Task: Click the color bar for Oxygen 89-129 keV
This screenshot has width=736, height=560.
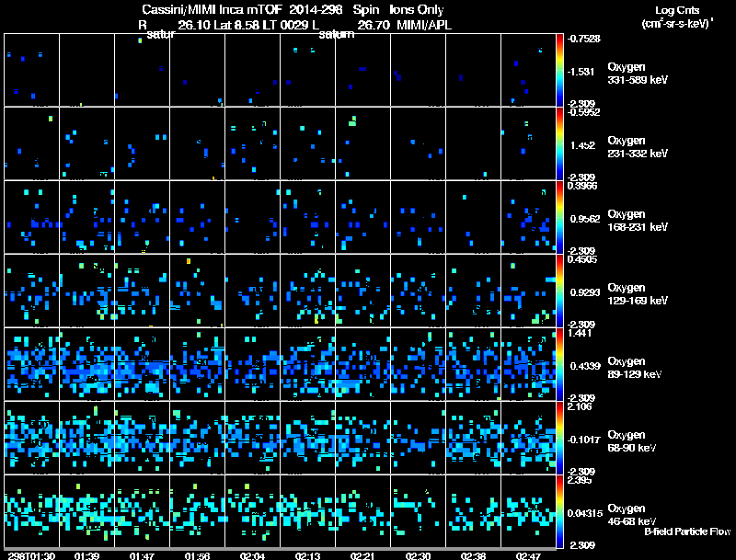Action: pos(560,365)
